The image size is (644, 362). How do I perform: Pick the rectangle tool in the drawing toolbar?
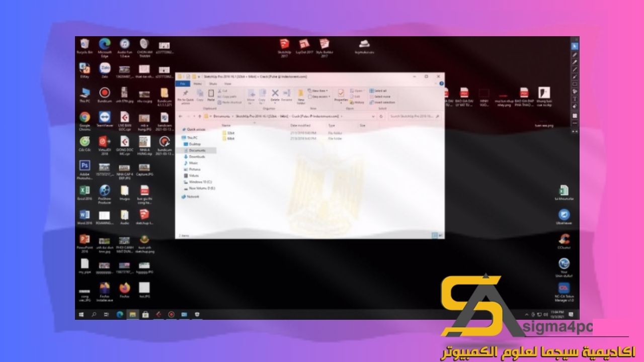click(575, 84)
